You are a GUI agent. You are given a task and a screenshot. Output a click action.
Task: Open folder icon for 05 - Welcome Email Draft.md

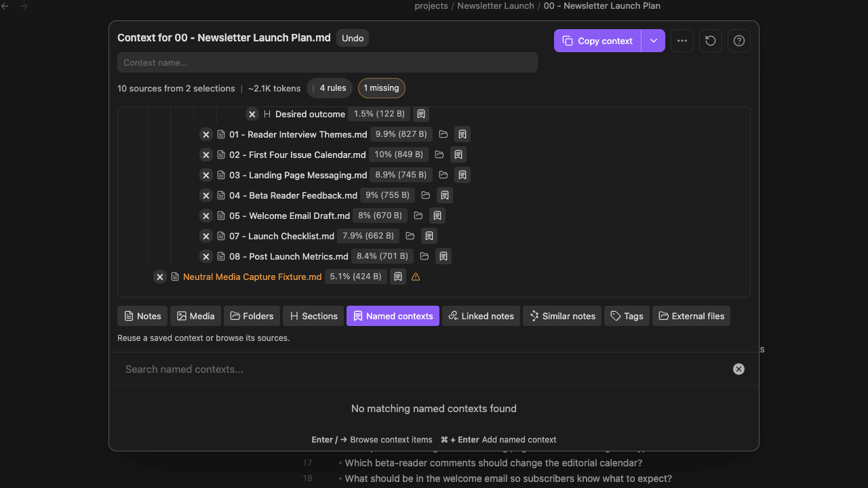[x=418, y=216]
